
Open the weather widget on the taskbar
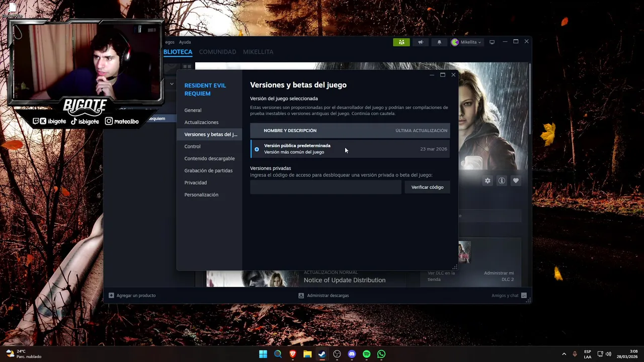pos(23,354)
